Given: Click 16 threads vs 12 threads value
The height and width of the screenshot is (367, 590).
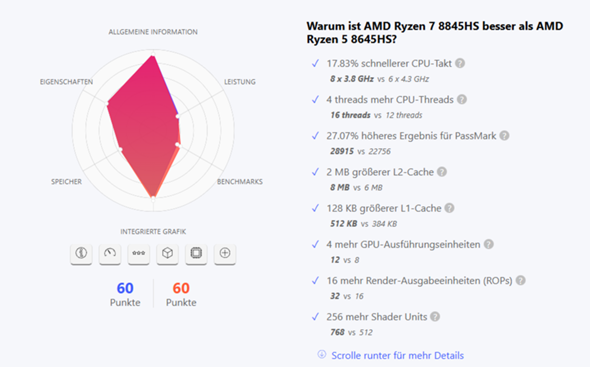Looking at the screenshot, I should pyautogui.click(x=376, y=115).
